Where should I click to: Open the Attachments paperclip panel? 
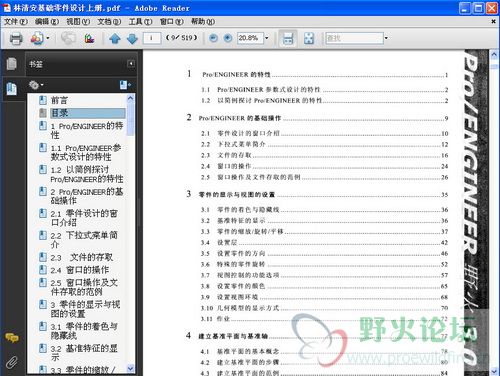[x=12, y=361]
